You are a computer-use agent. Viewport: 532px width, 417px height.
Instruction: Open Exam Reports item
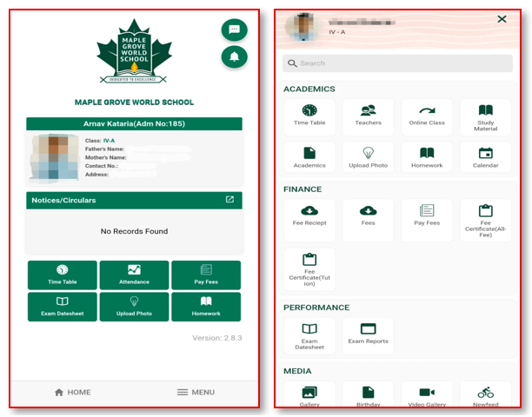pyautogui.click(x=368, y=336)
